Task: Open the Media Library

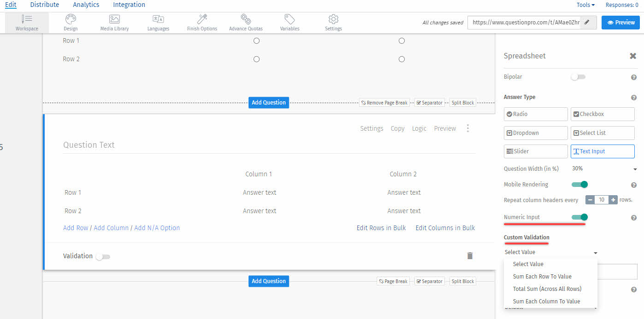Action: 114,22
